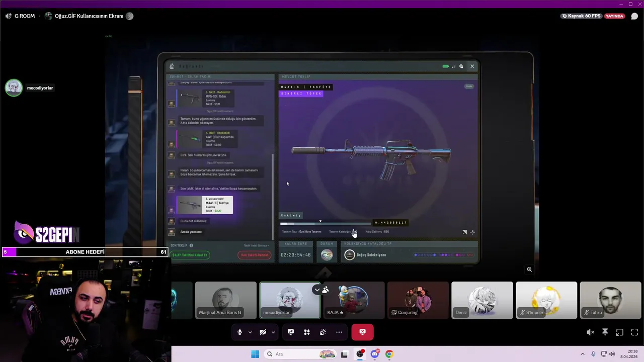Collapse participants strip with chevron

pyautogui.click(x=316, y=290)
